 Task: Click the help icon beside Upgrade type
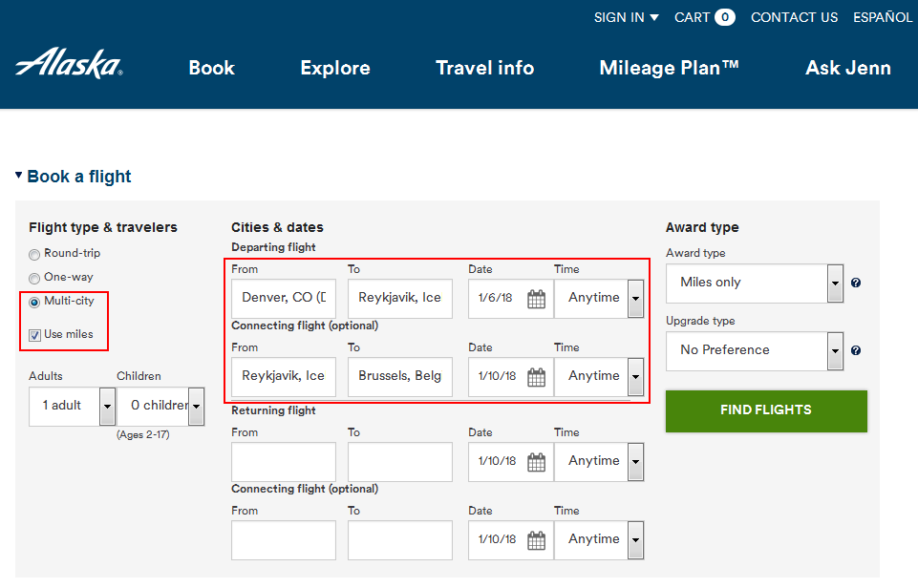coord(856,351)
